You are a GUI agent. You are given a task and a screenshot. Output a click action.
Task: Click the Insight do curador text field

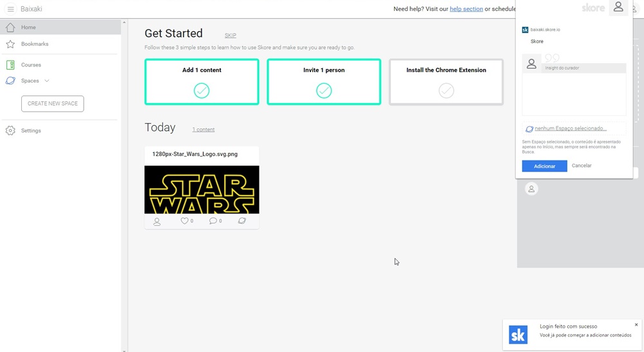(x=583, y=90)
